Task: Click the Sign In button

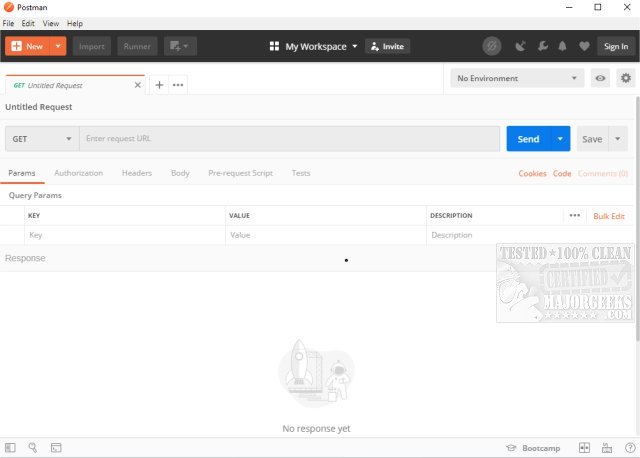Action: coord(616,47)
